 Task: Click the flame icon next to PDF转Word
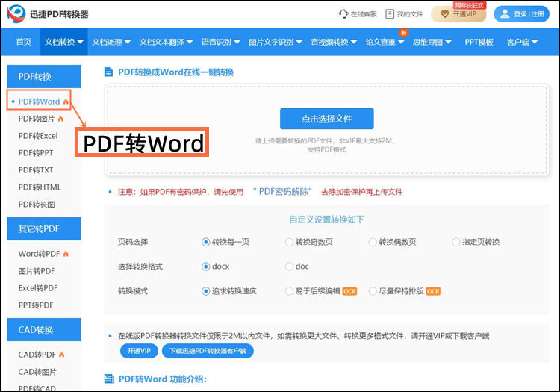point(66,102)
